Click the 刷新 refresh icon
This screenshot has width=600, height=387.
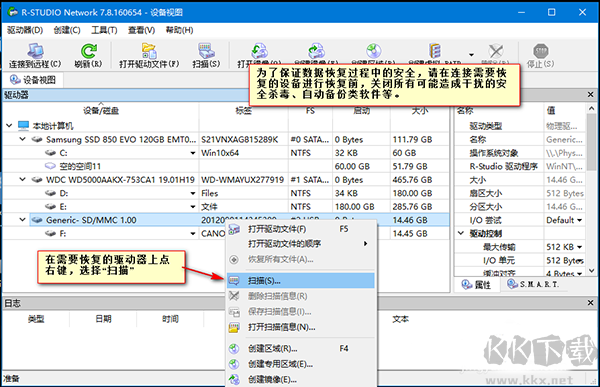click(x=88, y=51)
